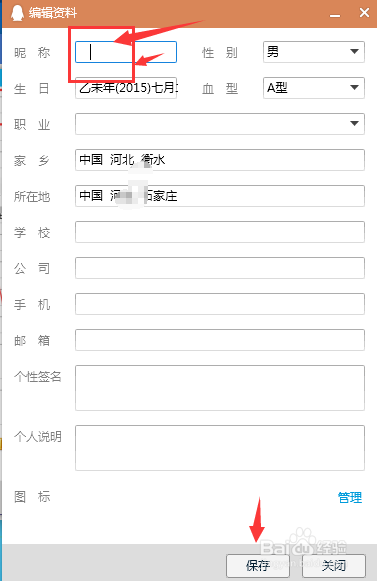The image size is (377, 581).
Task: Select the 生日 birthday field
Action: click(126, 88)
